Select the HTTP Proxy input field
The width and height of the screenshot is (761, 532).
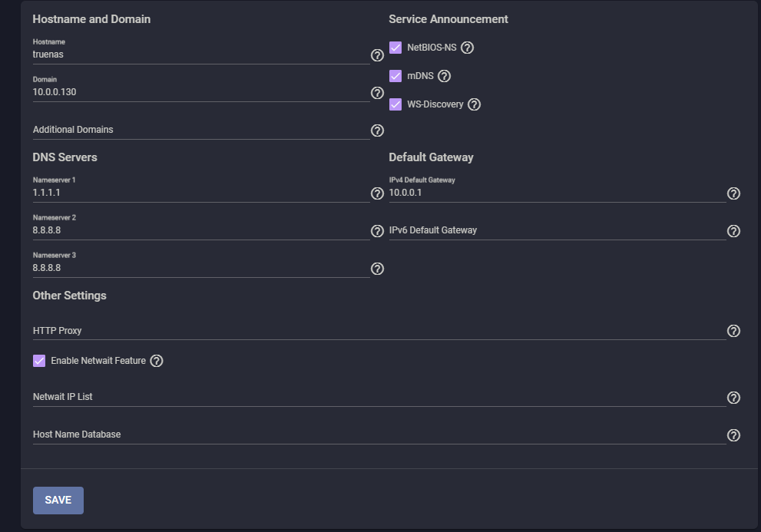pos(378,331)
